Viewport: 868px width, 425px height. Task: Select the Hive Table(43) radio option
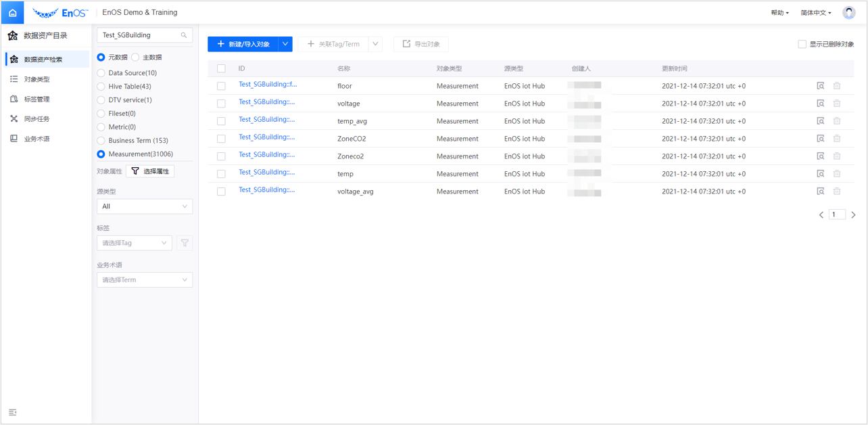click(x=101, y=87)
